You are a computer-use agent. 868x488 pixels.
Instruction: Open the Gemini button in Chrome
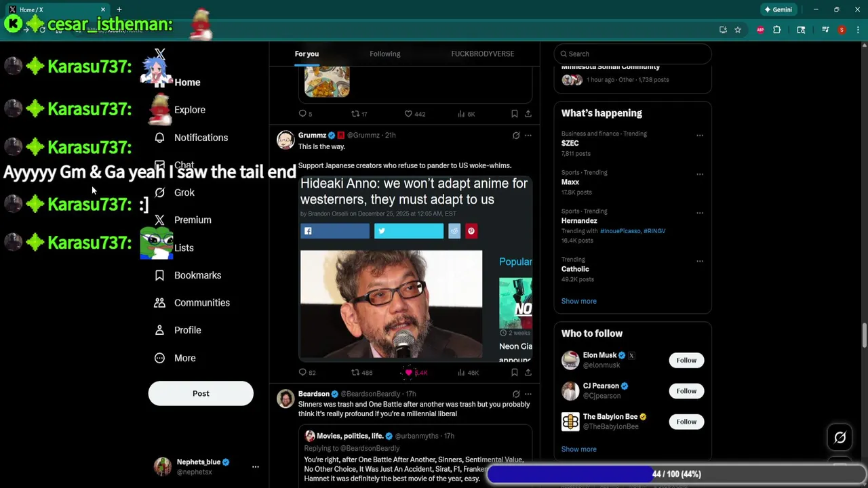(778, 9)
